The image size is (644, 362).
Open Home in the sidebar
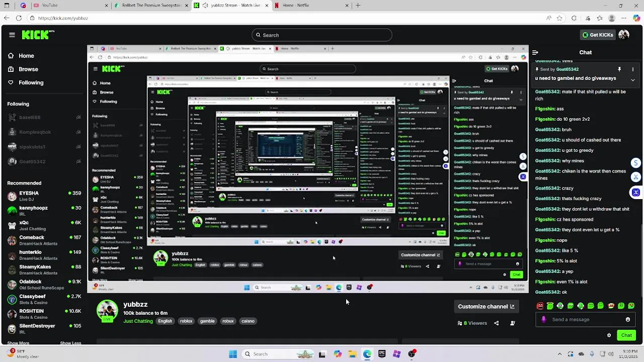(21, 56)
